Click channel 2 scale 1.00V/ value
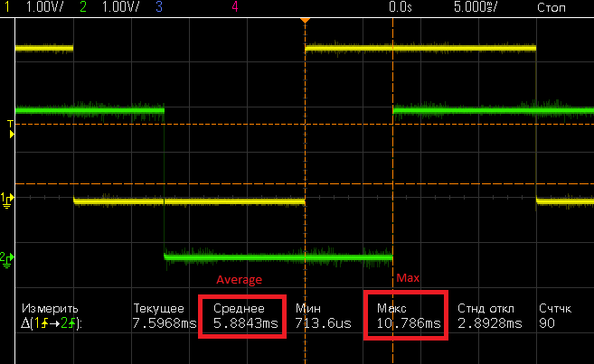The image size is (594, 364). [120, 7]
